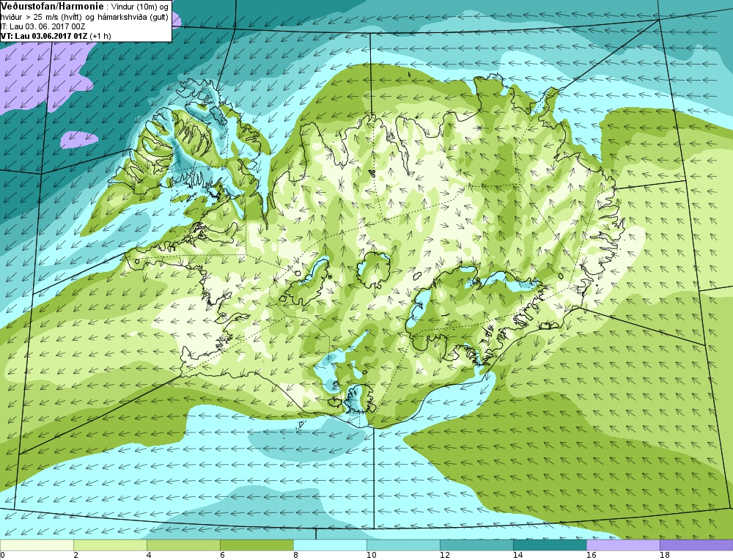This screenshot has height=560, width=733.
Task: Click the 'VT: Lau 03.06.2017 01Z' valid time text
Action: 43,36
